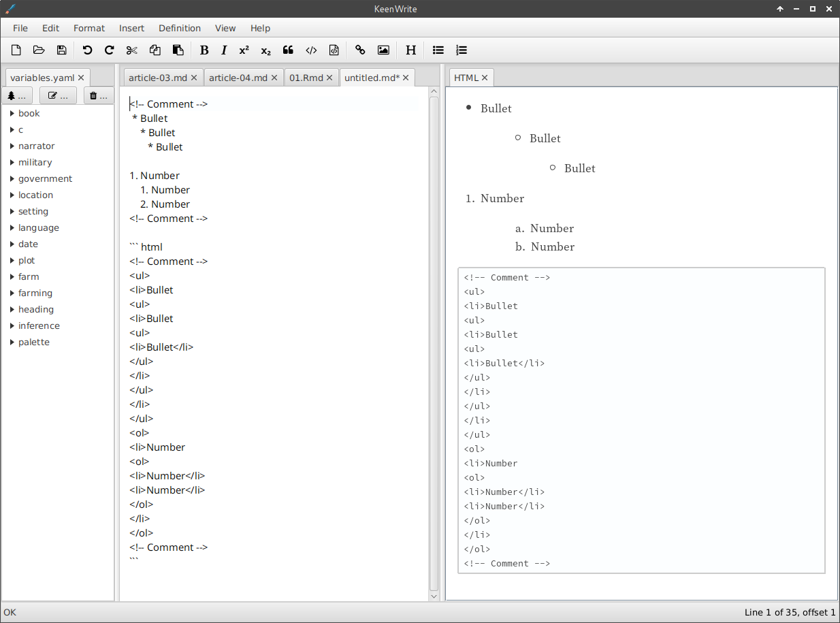This screenshot has height=623, width=840.
Task: Open the Edit menu
Action: coord(51,28)
